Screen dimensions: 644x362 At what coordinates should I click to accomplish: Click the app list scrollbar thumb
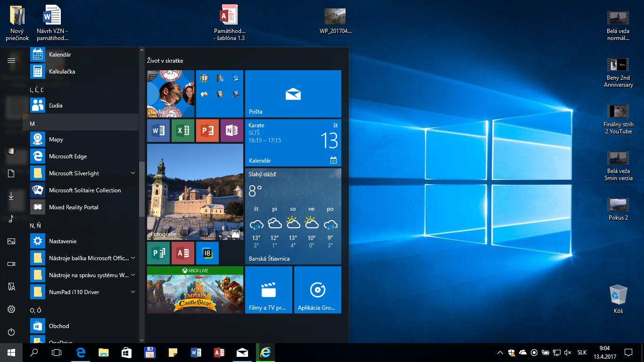click(x=141, y=189)
